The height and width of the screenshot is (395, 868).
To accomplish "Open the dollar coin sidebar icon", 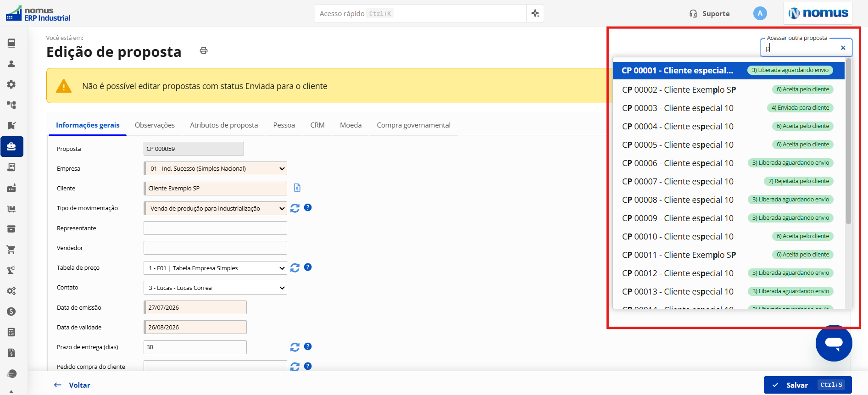I will click(x=11, y=312).
